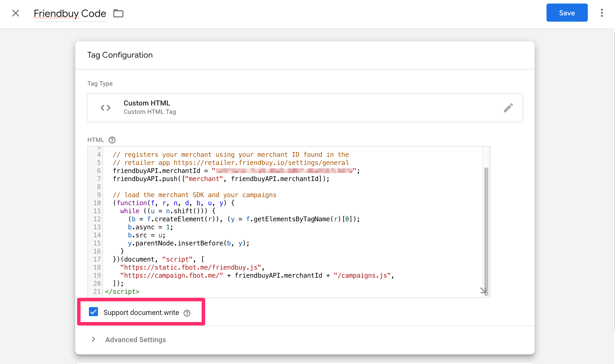The height and width of the screenshot is (364, 615).
Task: Uncheck the Support document.write checkbox
Action: click(x=93, y=312)
